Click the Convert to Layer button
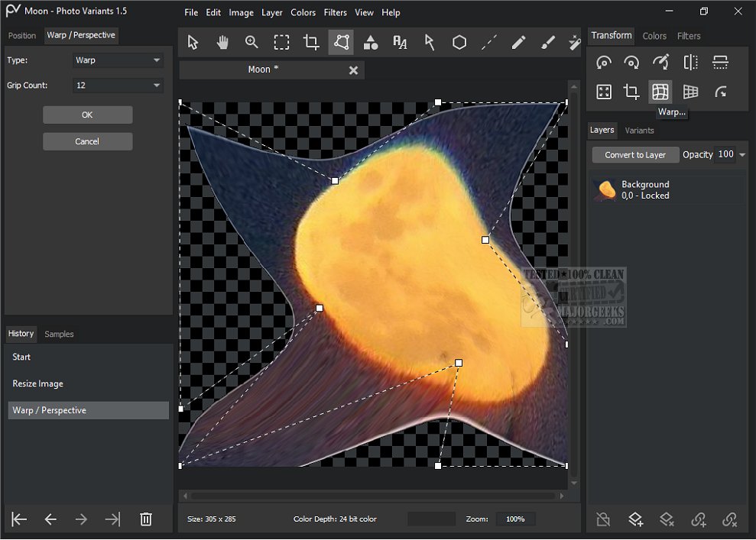 pyautogui.click(x=635, y=155)
